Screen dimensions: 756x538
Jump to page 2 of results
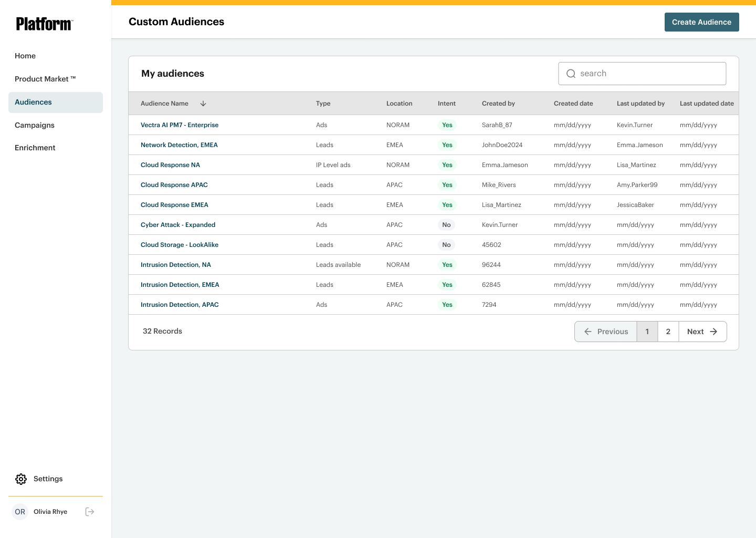(x=668, y=332)
